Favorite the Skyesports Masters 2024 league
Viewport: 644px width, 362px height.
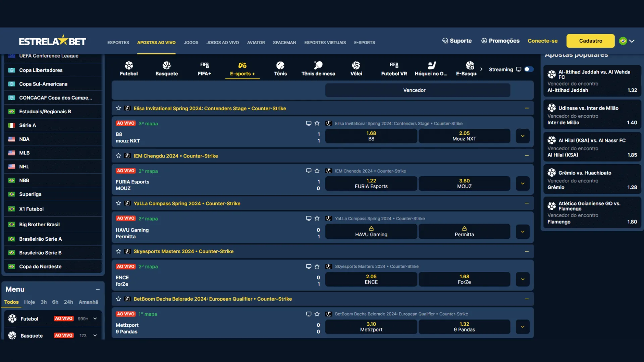coord(118,251)
